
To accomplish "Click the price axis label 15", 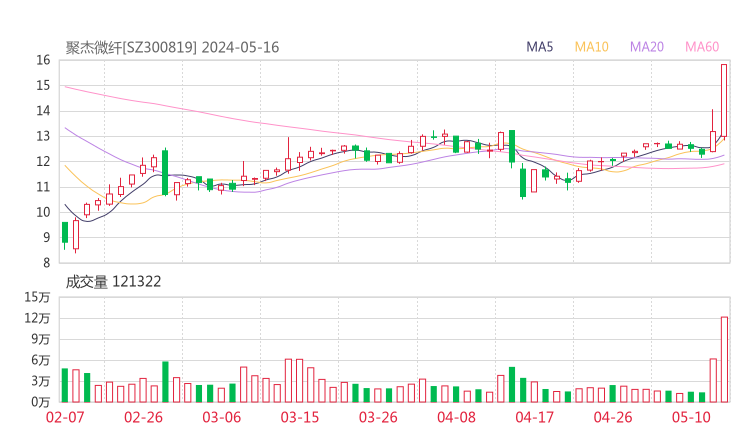I will coord(43,85).
